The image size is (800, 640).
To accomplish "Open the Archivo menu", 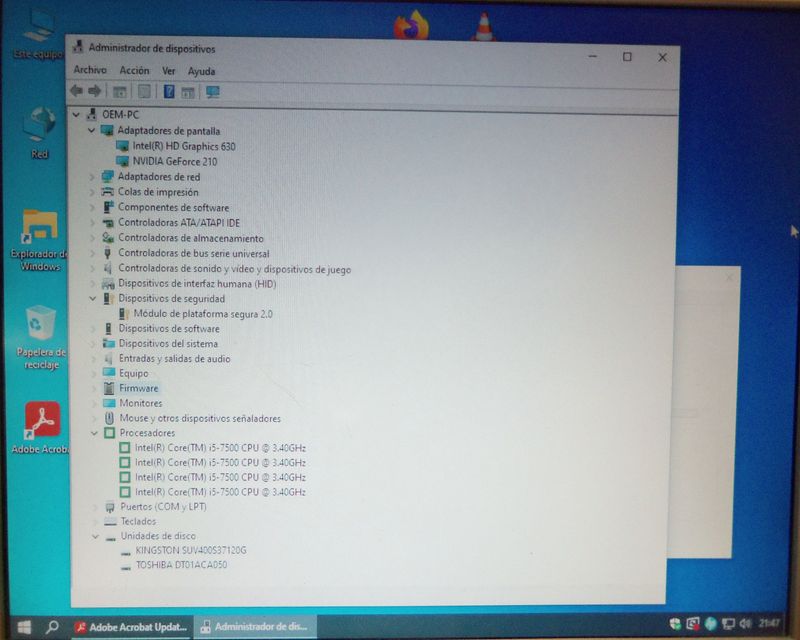I will [x=90, y=70].
